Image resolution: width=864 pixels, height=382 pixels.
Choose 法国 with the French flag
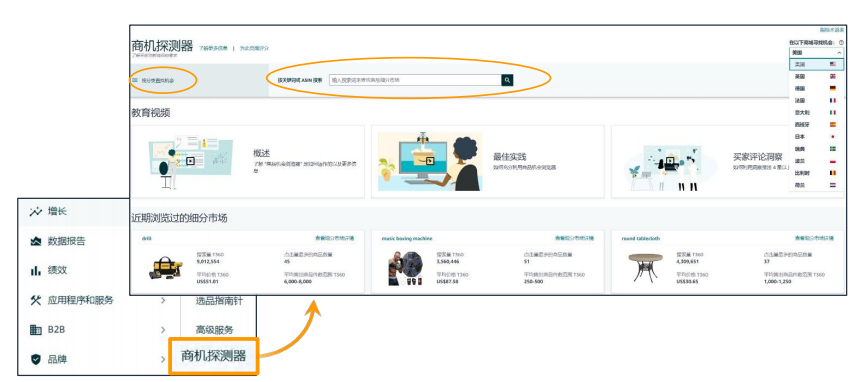point(816,100)
